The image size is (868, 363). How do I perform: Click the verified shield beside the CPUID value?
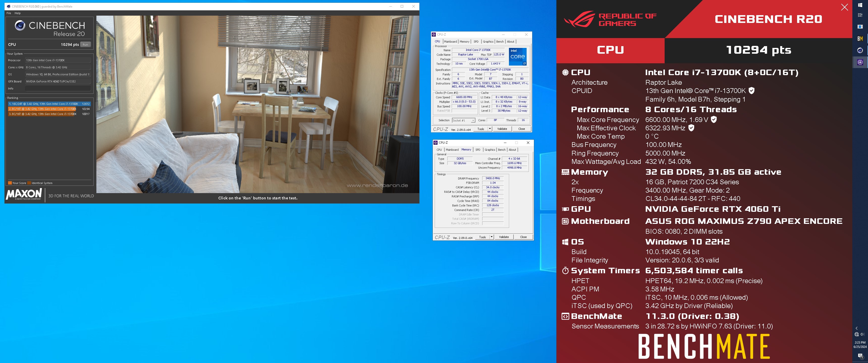click(x=751, y=90)
